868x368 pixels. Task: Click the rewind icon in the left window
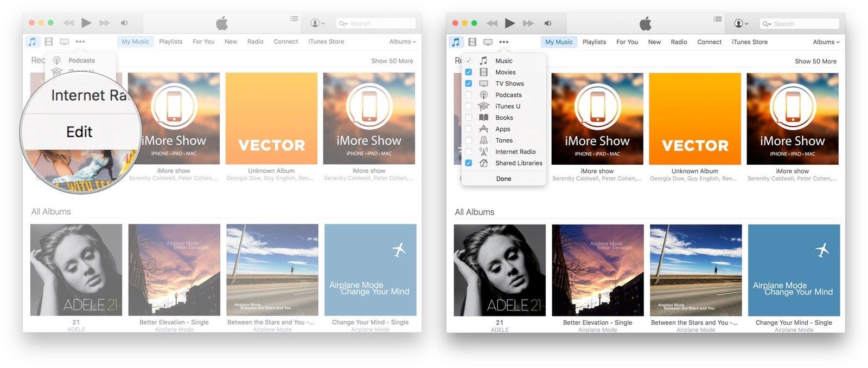pos(68,23)
